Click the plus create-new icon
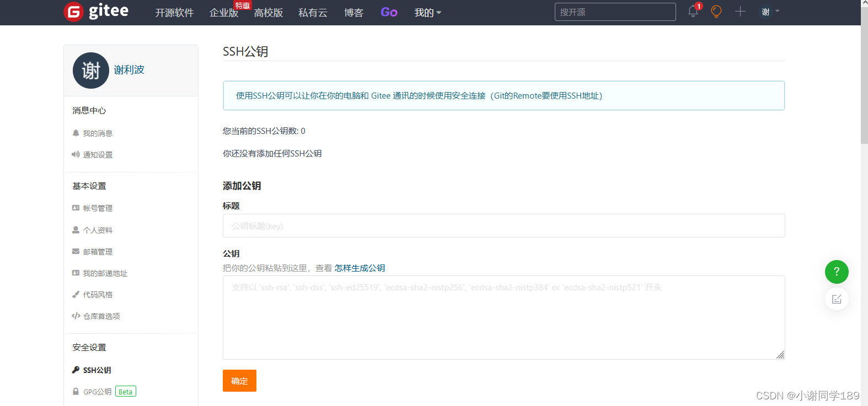 click(x=740, y=12)
